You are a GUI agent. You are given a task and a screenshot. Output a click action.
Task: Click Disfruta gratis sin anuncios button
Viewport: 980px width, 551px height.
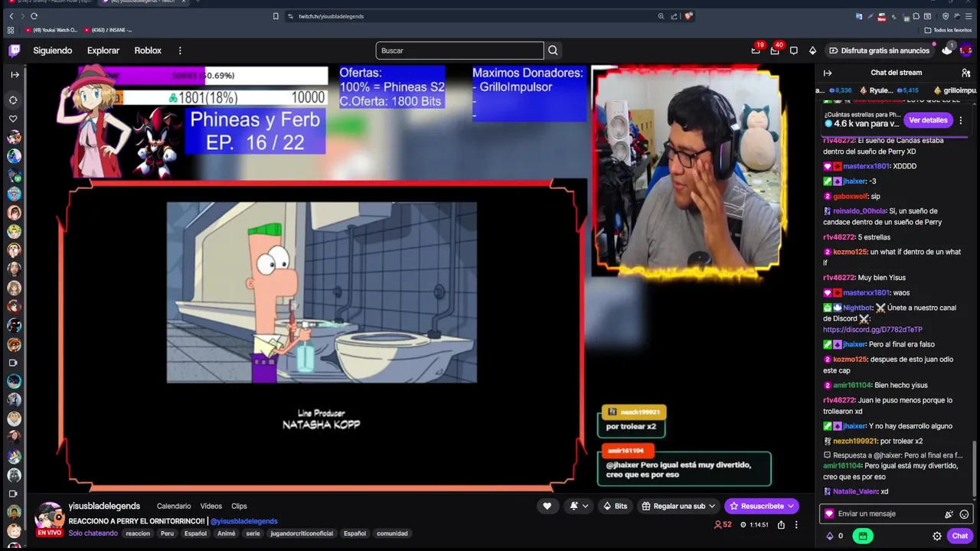tap(879, 51)
